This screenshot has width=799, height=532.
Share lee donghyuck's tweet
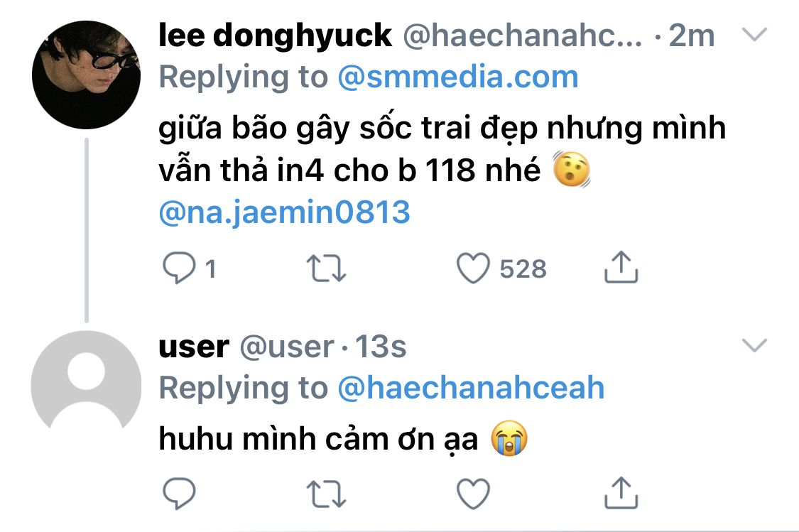[x=621, y=266]
